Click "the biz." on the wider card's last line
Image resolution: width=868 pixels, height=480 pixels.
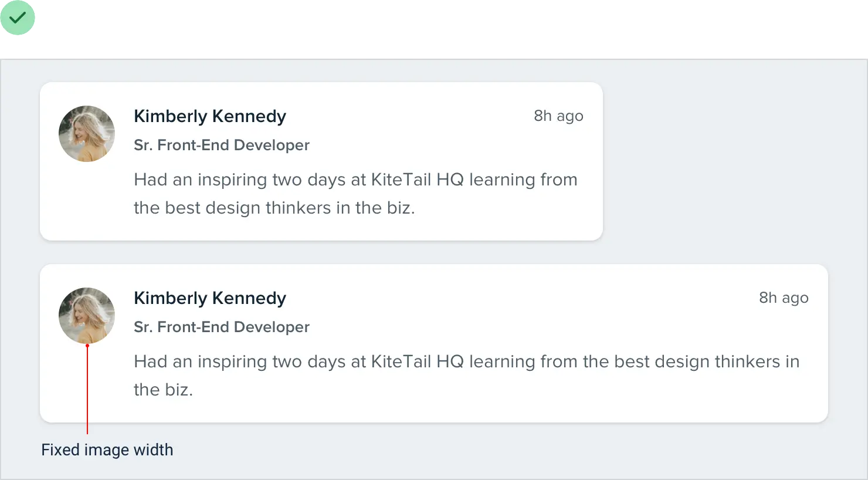coord(163,390)
